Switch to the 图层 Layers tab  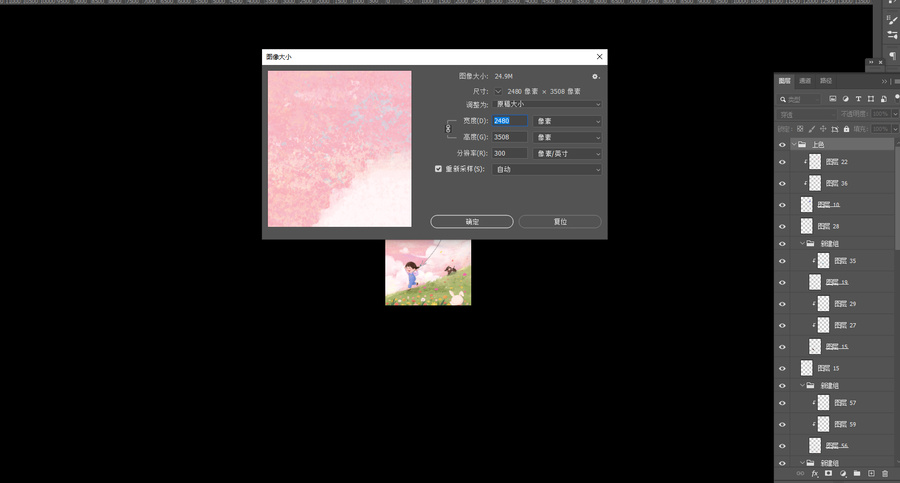coord(785,81)
